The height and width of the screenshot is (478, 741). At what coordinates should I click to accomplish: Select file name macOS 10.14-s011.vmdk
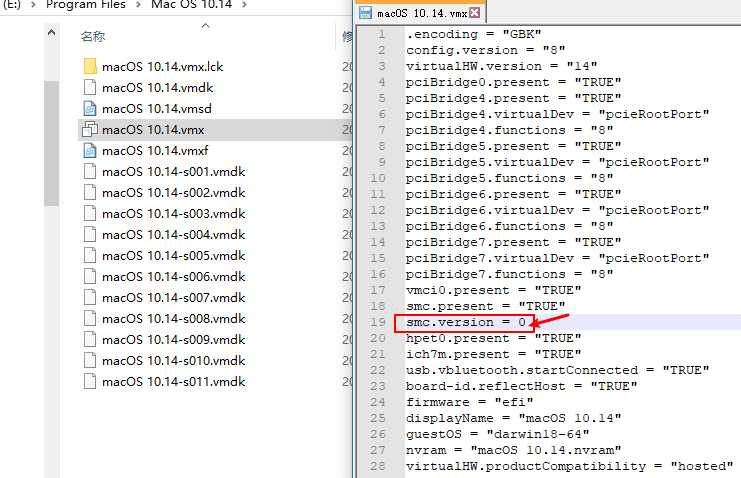click(x=173, y=382)
